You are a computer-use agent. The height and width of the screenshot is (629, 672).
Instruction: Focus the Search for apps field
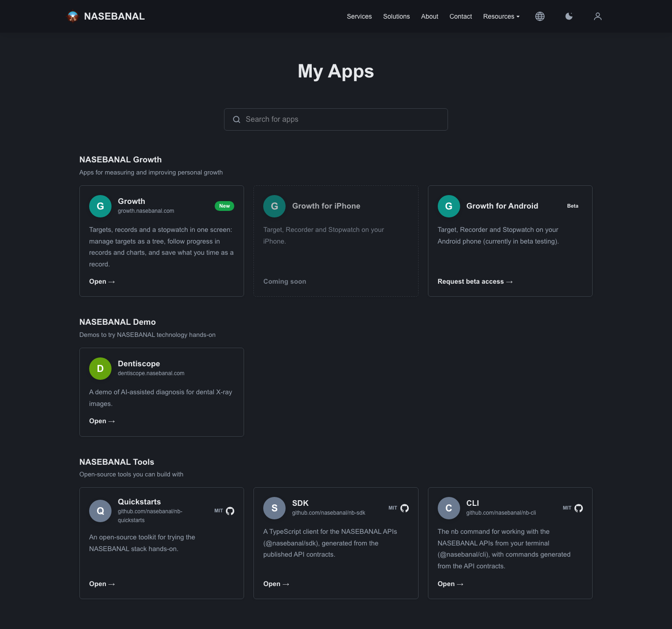pyautogui.click(x=336, y=119)
